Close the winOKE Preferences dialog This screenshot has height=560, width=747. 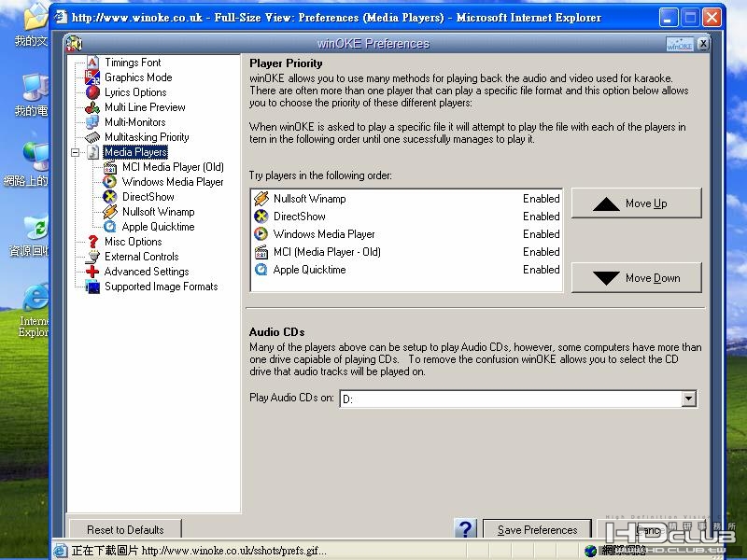click(703, 44)
